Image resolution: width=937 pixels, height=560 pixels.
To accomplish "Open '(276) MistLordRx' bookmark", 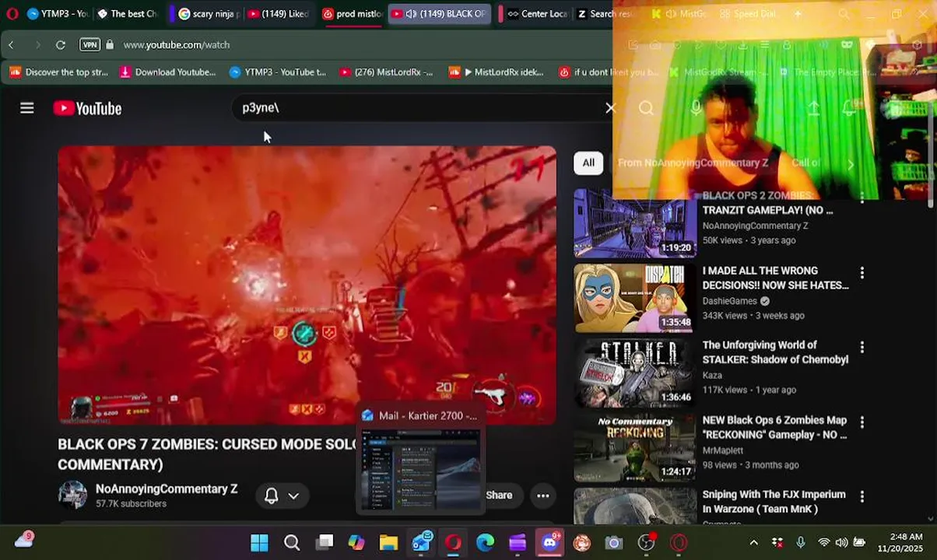I will click(386, 72).
